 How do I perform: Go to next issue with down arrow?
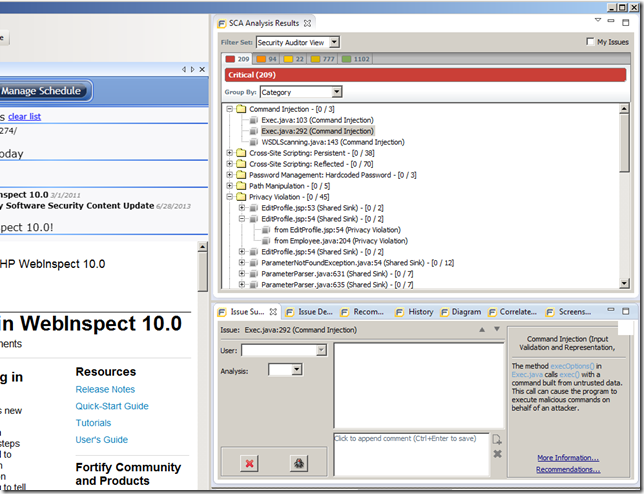(x=497, y=329)
